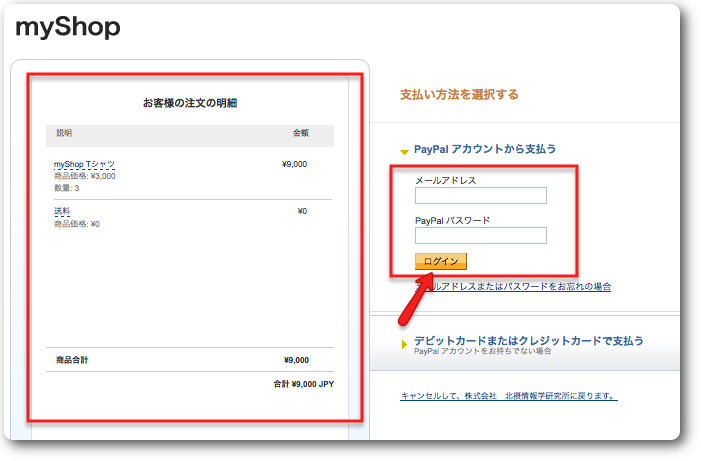This screenshot has width=701, height=461.
Task: Open PayPal アカウントから支払う heading
Action: tap(485, 149)
